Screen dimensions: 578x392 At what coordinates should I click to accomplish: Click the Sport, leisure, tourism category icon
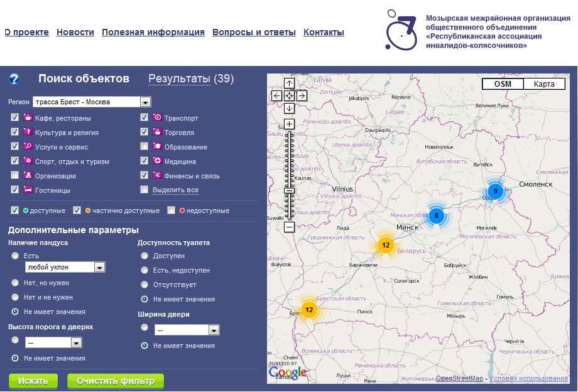tap(28, 161)
